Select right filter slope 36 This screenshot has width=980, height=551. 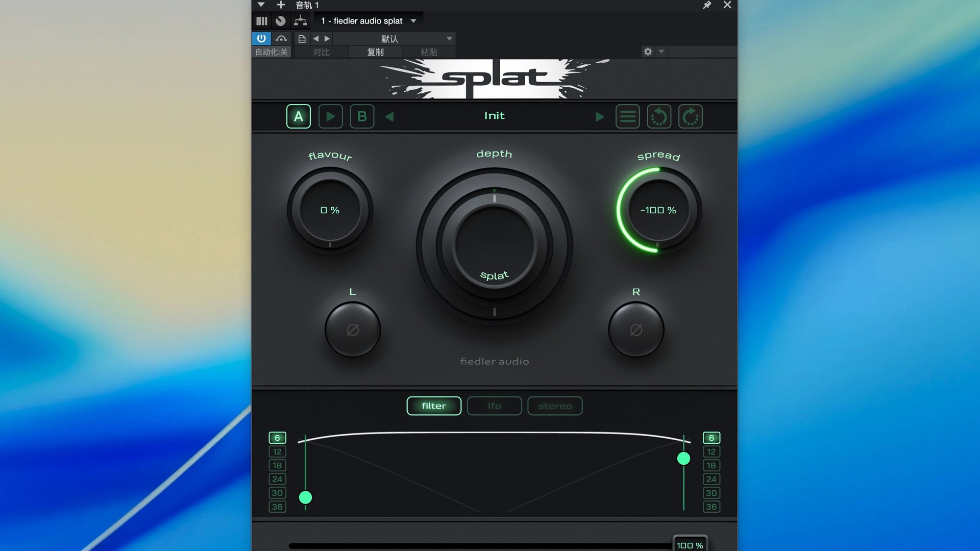pos(712,507)
